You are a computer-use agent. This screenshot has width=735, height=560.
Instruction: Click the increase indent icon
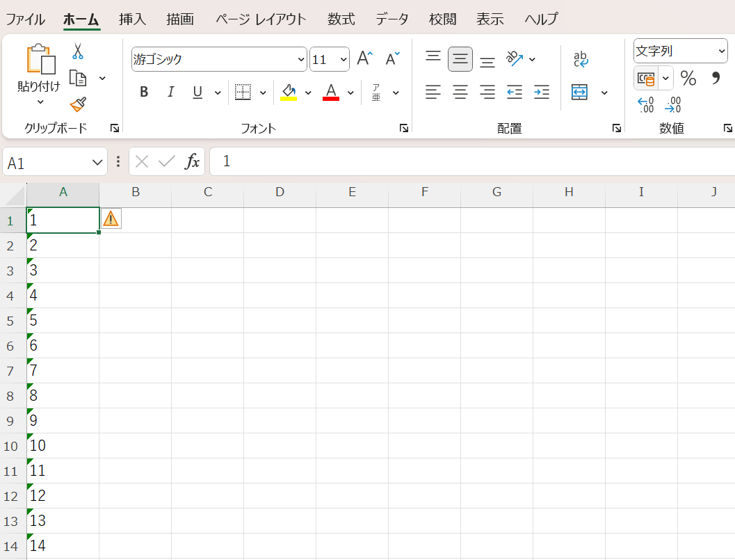click(542, 92)
